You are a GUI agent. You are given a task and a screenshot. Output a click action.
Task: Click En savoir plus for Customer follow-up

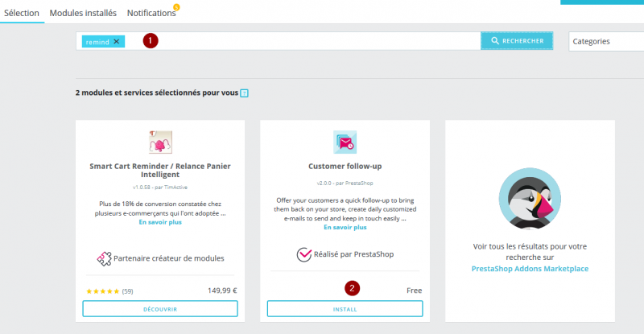point(345,227)
